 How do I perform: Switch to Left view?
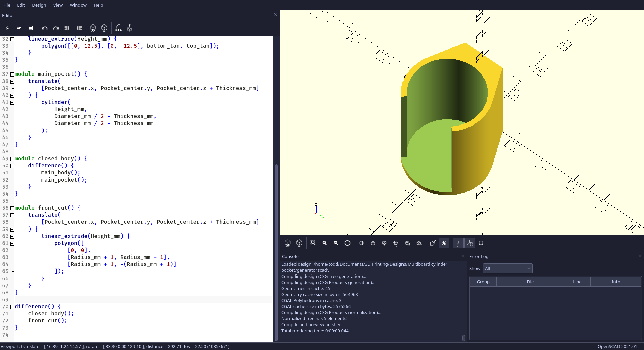point(396,243)
